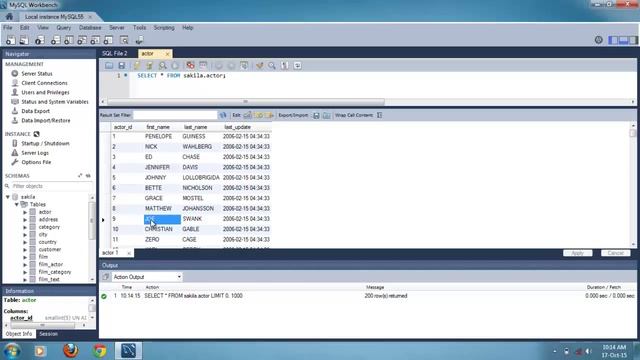Click the beautify query broom icon
The width and height of the screenshot is (640, 360).
(x=260, y=65)
